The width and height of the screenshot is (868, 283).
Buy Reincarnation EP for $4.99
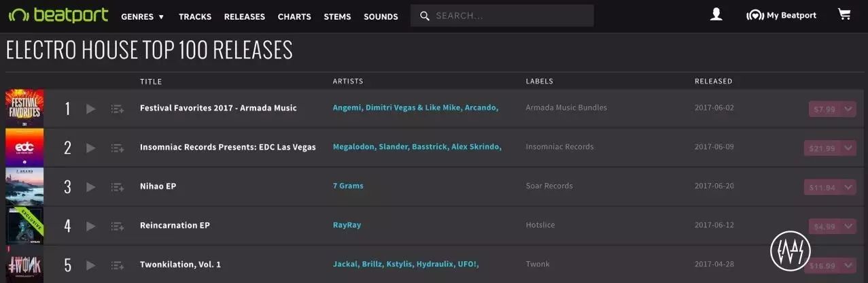click(824, 227)
